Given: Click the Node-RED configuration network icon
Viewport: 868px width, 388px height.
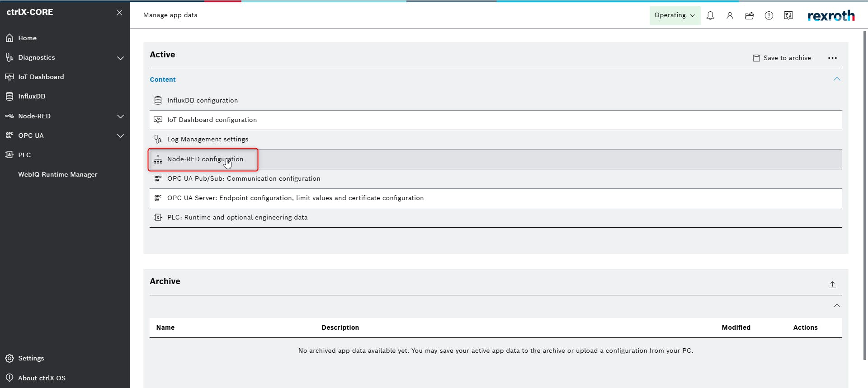Looking at the screenshot, I should 158,159.
